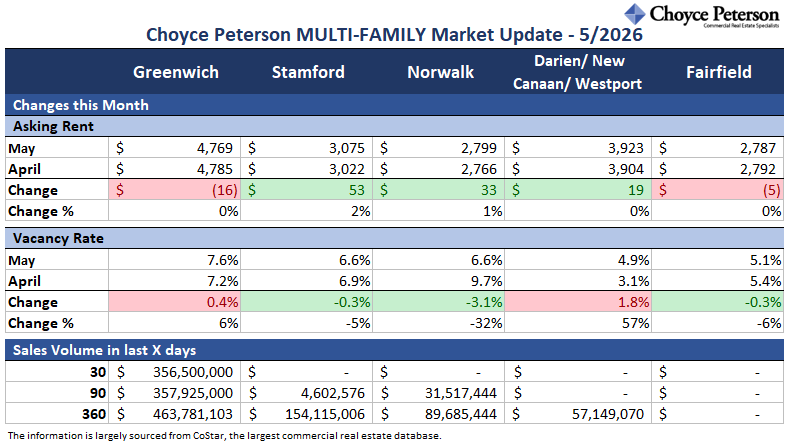Screen dimensions: 790x445
Task: Select the Fairfield column header
Action: [x=718, y=72]
